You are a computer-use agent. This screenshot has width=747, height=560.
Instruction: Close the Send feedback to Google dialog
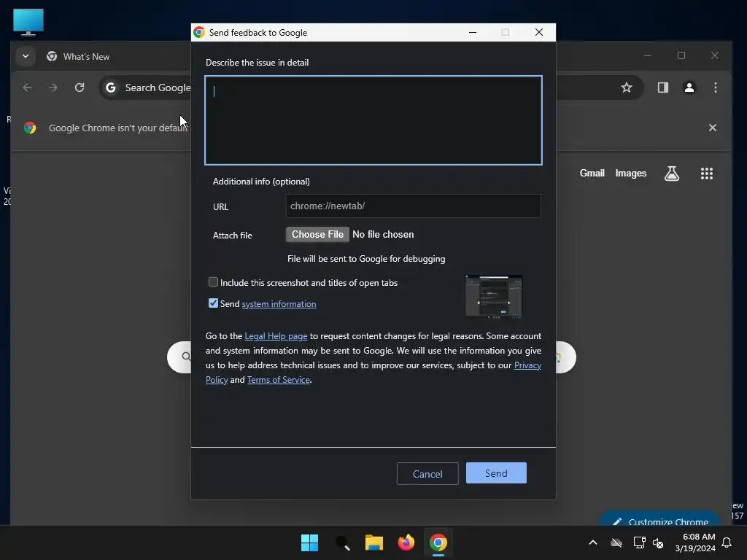pyautogui.click(x=539, y=32)
